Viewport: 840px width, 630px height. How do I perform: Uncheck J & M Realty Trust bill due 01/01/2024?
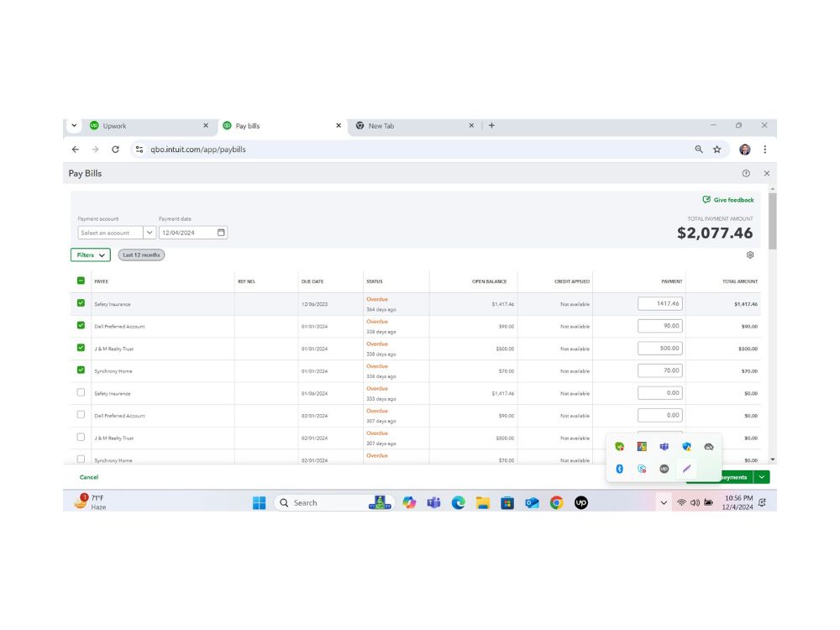tap(81, 348)
